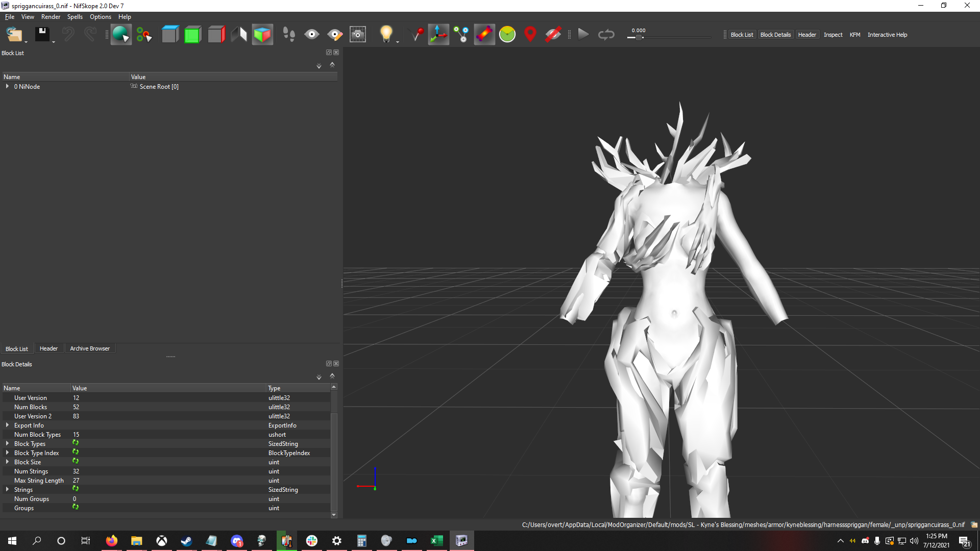Open the lightbulb dropdown arrow
This screenshot has height=551, width=980.
point(398,42)
